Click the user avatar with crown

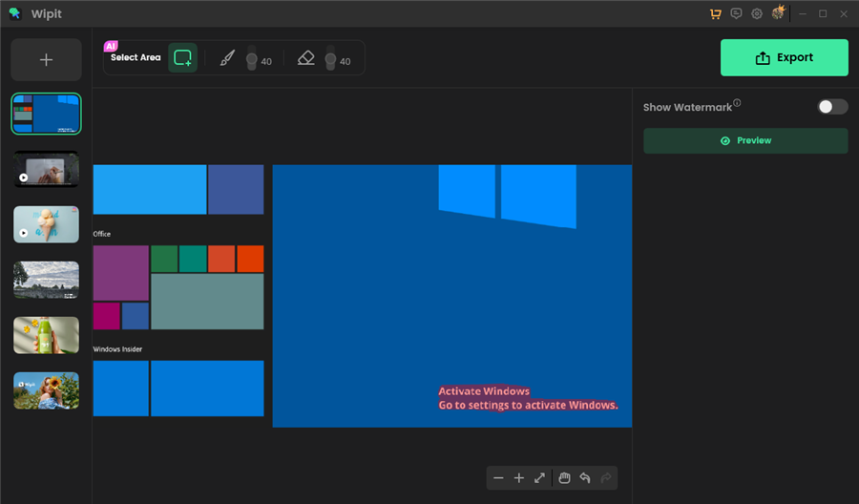point(778,12)
